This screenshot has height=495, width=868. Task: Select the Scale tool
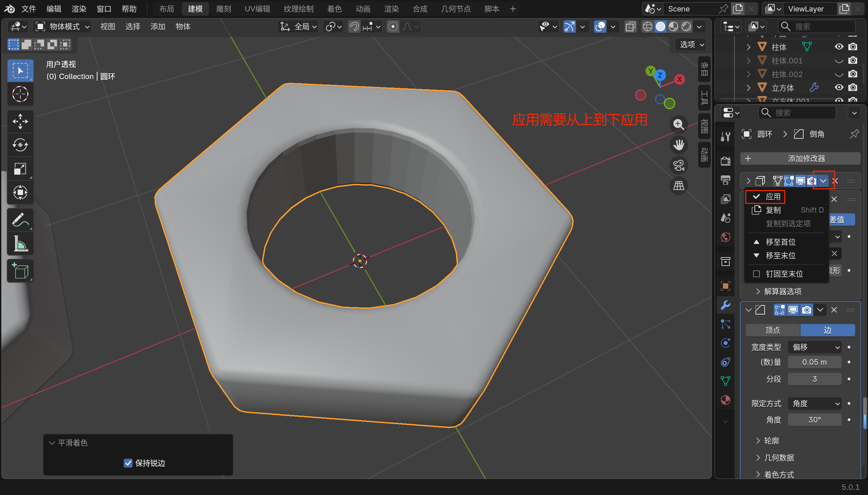[20, 169]
